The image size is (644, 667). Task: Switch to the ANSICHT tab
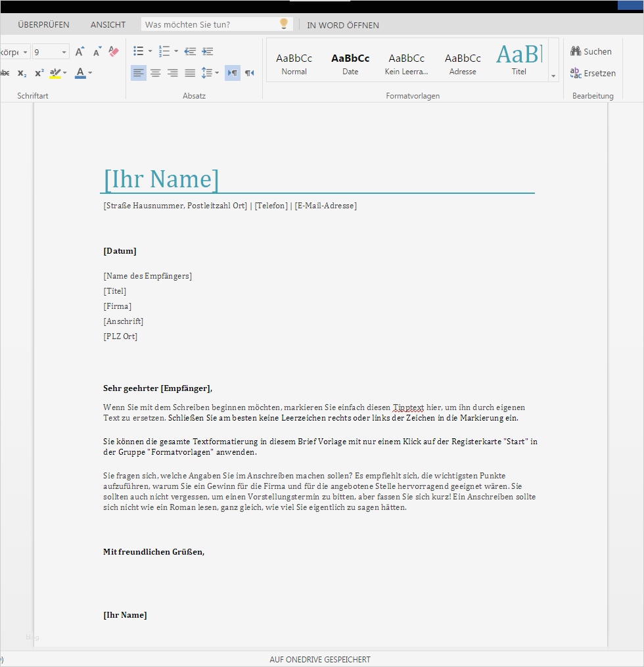click(x=107, y=24)
